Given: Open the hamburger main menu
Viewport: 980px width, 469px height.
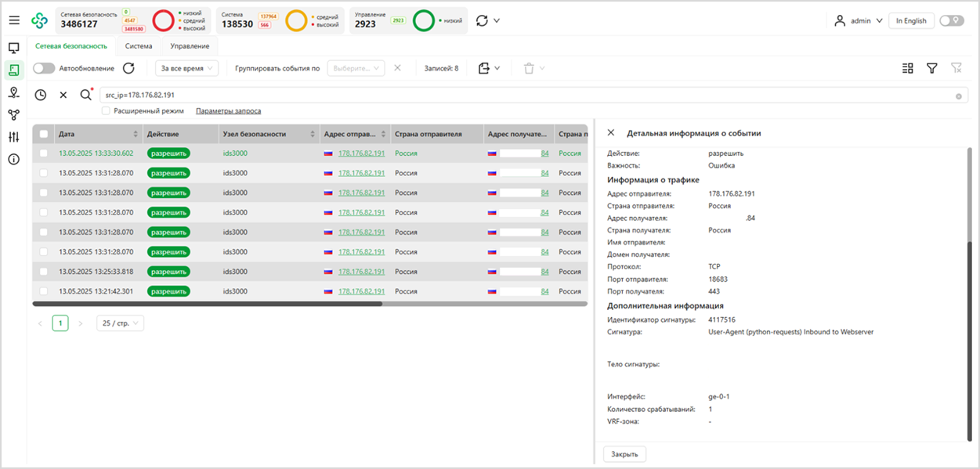Looking at the screenshot, I should coord(14,20).
